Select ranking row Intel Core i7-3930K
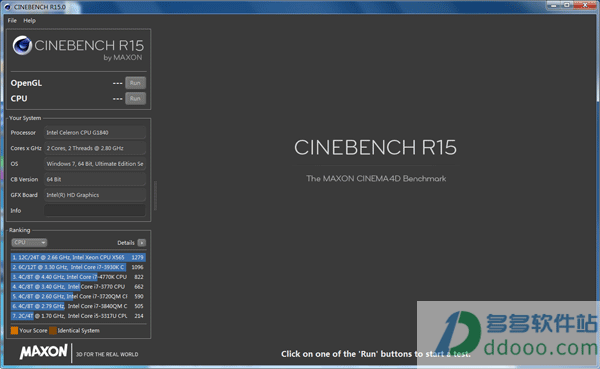This screenshot has width=600, height=369. click(x=78, y=267)
